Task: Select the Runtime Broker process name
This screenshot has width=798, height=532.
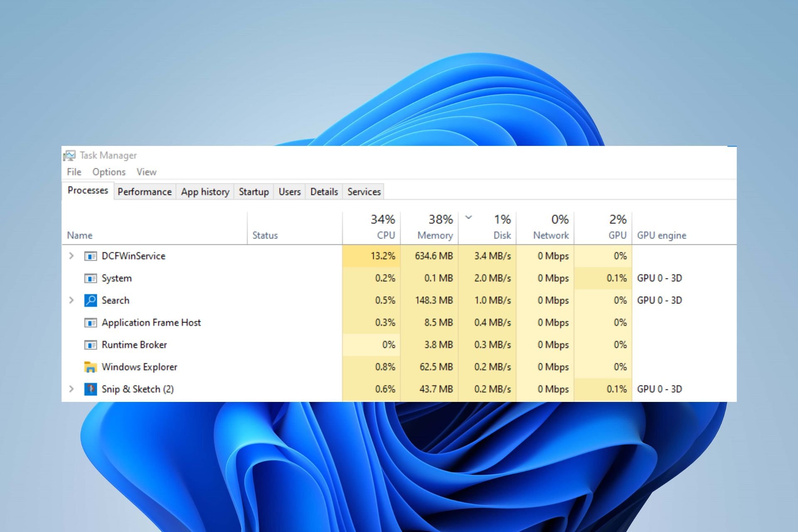Action: click(134, 345)
